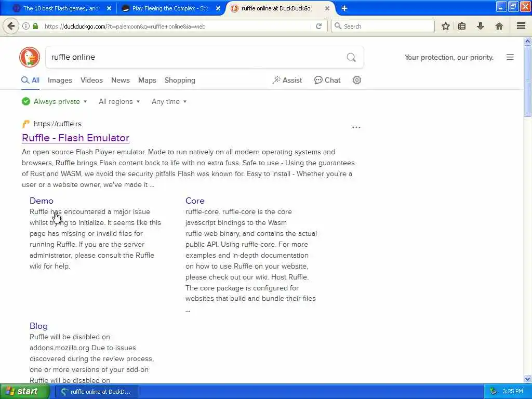The image size is (532, 399).
Task: Open a new tab with the plus button
Action: [x=344, y=8]
